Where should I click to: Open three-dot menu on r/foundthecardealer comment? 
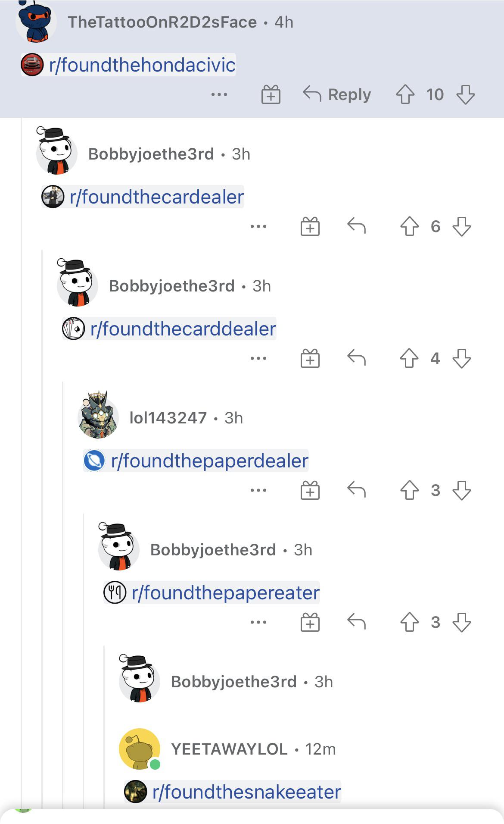click(x=258, y=226)
